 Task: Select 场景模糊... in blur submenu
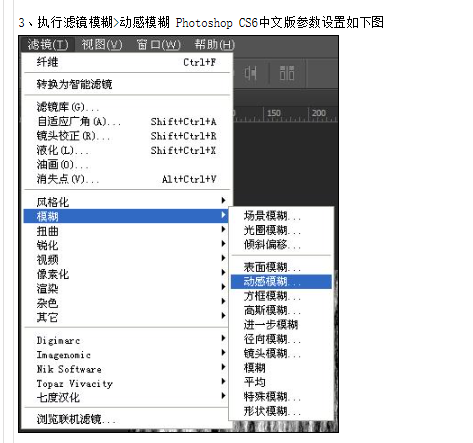pos(281,216)
